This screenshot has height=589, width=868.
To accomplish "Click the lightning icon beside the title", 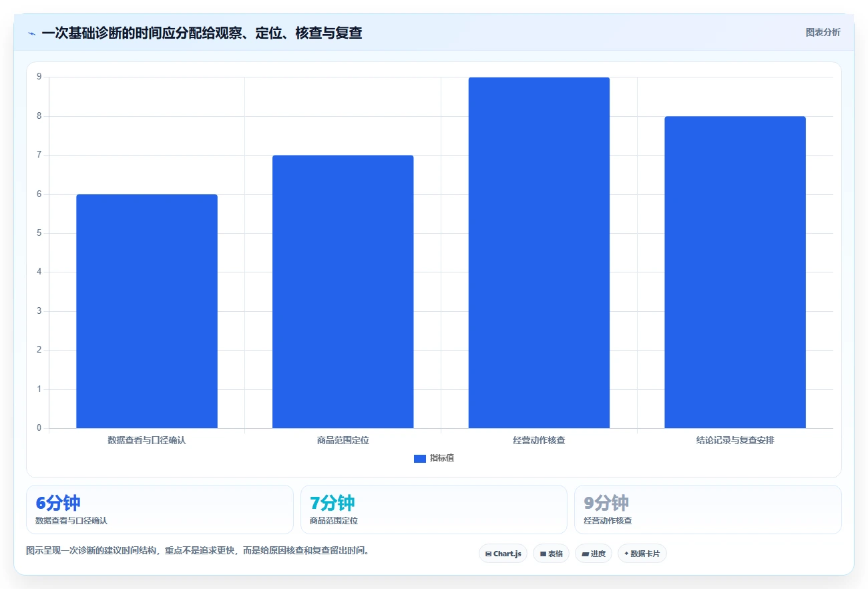I will pyautogui.click(x=31, y=33).
